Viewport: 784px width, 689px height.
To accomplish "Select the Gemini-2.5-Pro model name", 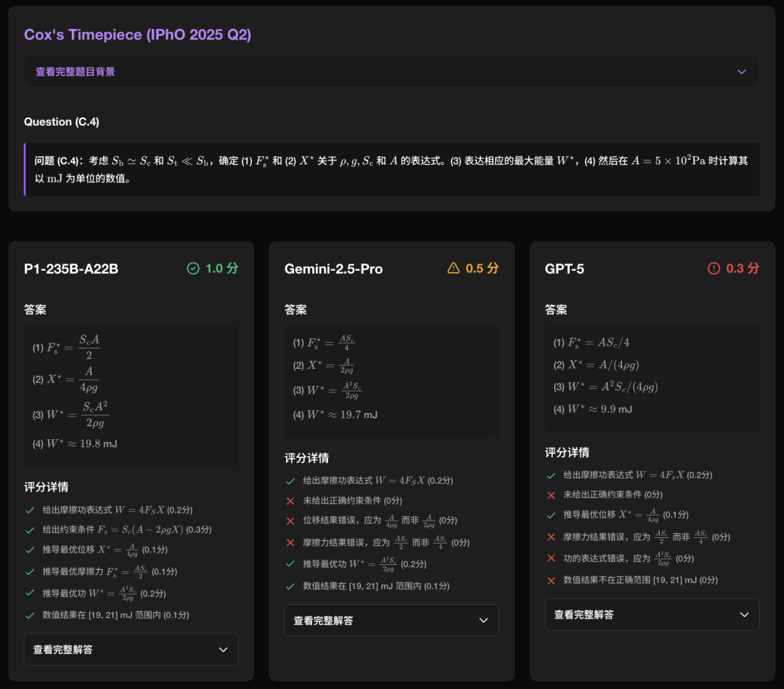I will click(333, 269).
